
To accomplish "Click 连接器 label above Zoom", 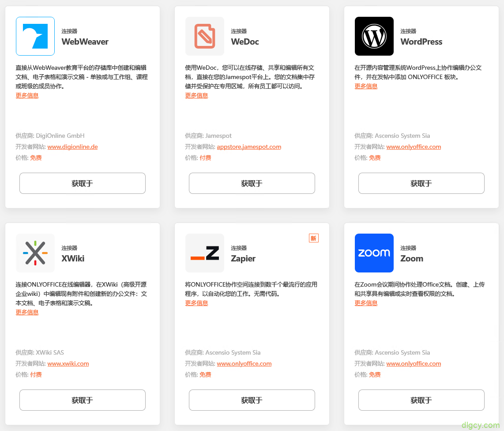I will pos(408,248).
